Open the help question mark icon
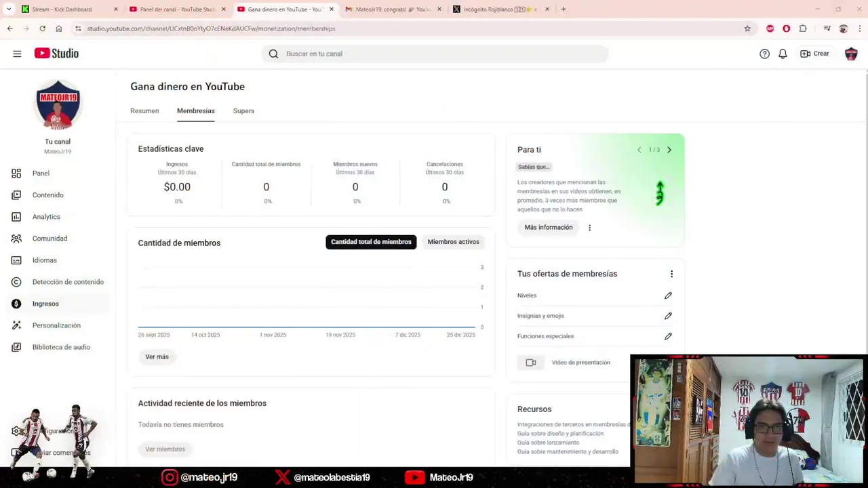Image resolution: width=868 pixels, height=488 pixels. 764,54
